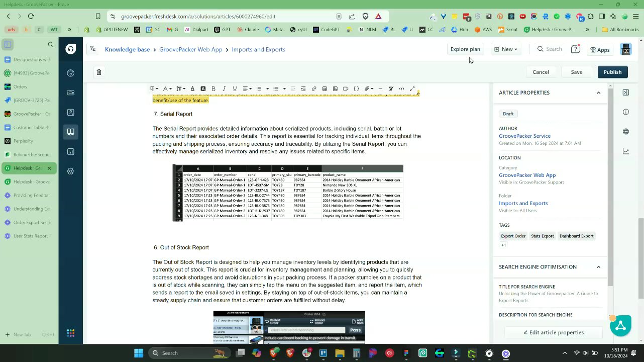The width and height of the screenshot is (644, 362).
Task: Click the Explore plan button
Action: click(x=465, y=49)
